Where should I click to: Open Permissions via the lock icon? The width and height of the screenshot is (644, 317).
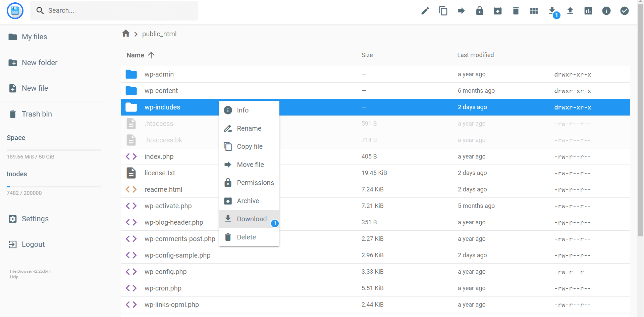pos(480,11)
